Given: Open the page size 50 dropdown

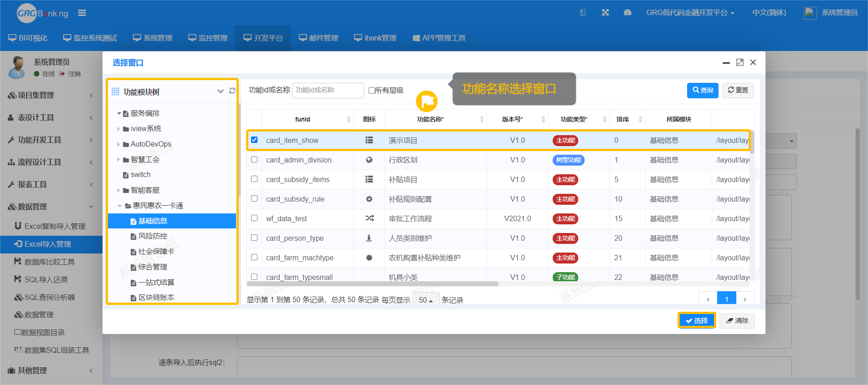Looking at the screenshot, I should coord(426,299).
